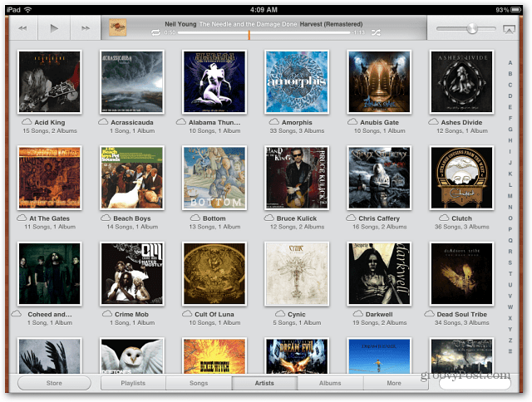Viewport: 532px width, 402px height.
Task: Select the Bruce Kulick artist name
Action: coord(297,218)
